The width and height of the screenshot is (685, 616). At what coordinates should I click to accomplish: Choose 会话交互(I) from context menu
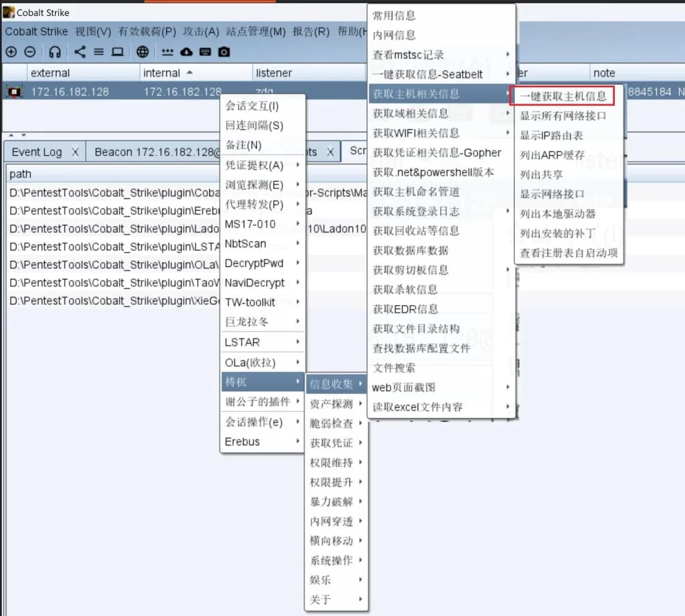(262, 106)
